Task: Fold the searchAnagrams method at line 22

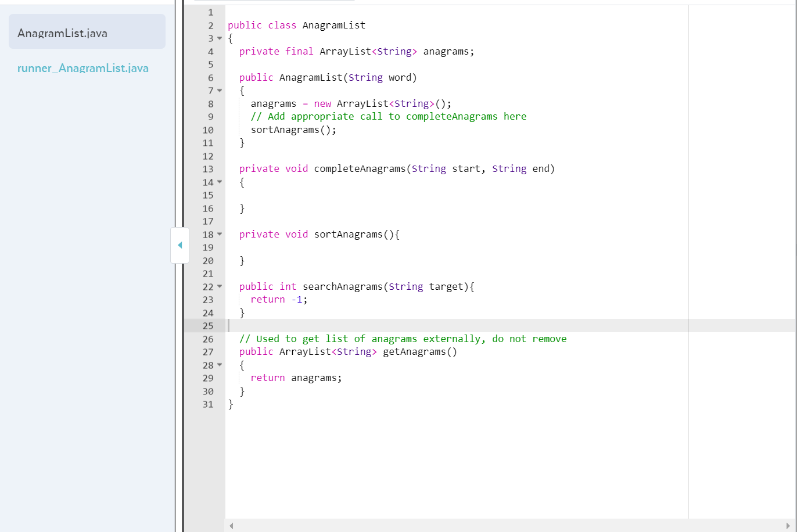Action: pos(220,286)
